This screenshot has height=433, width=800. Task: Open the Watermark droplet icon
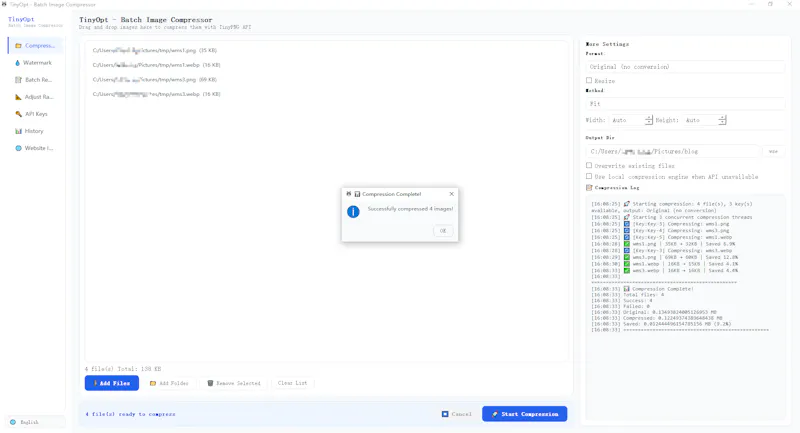point(17,63)
